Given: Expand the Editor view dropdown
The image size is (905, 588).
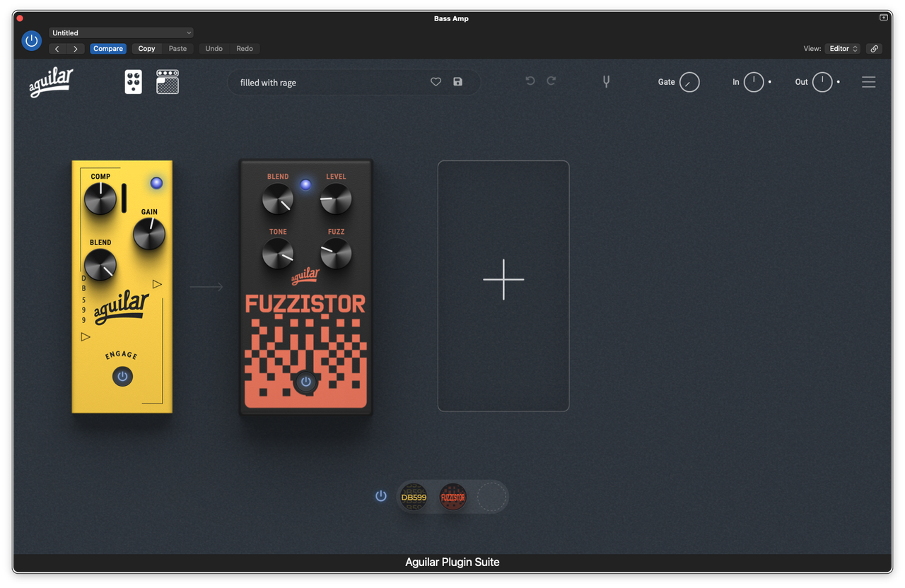Looking at the screenshot, I should pos(842,49).
